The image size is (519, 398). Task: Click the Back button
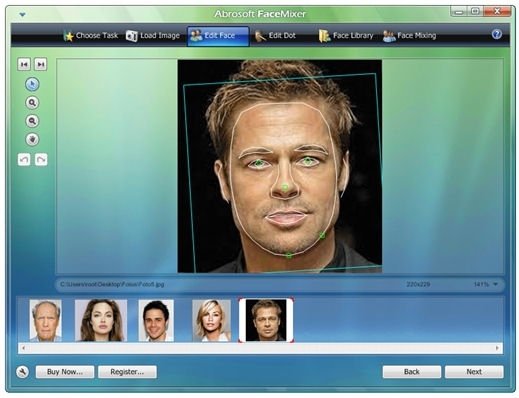(x=412, y=372)
